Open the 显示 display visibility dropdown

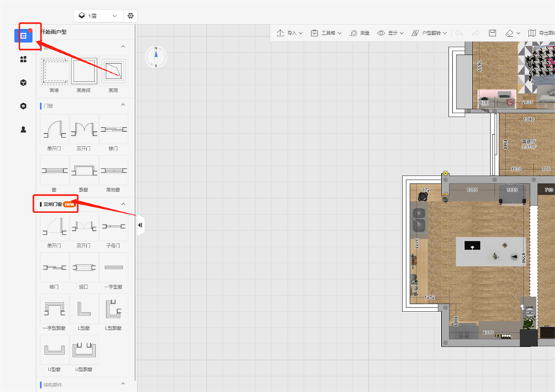point(391,33)
